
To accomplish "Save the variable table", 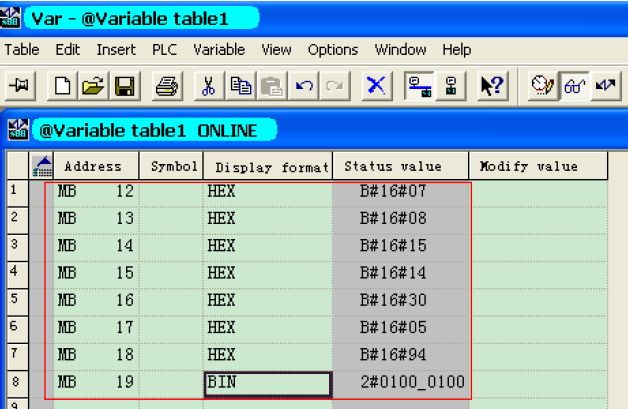I will tap(125, 86).
